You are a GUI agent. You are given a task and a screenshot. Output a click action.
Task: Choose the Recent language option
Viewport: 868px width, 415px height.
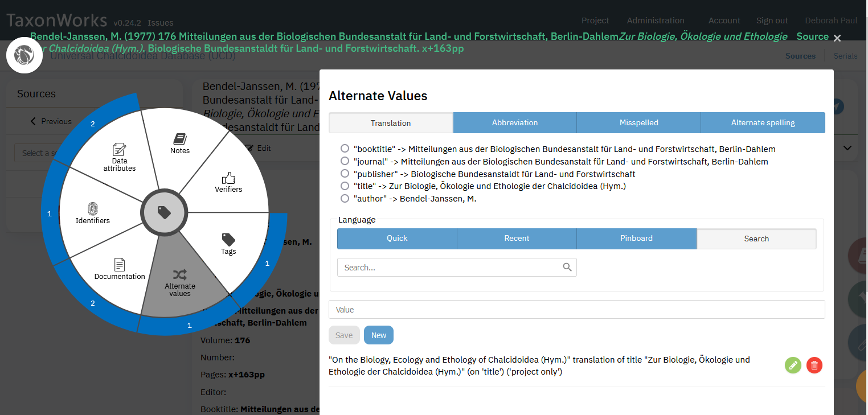[x=517, y=239]
